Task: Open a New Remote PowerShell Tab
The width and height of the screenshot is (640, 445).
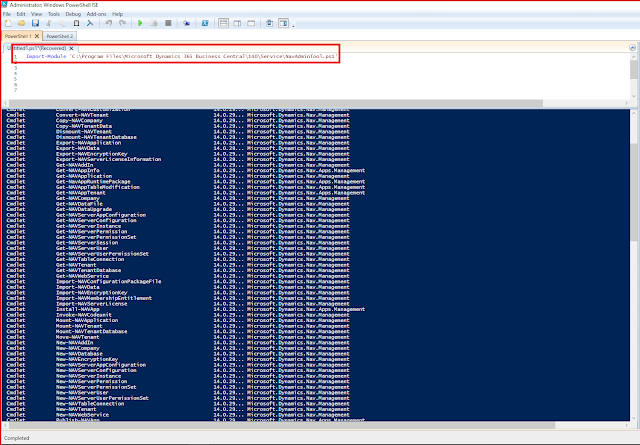Action: click(187, 23)
